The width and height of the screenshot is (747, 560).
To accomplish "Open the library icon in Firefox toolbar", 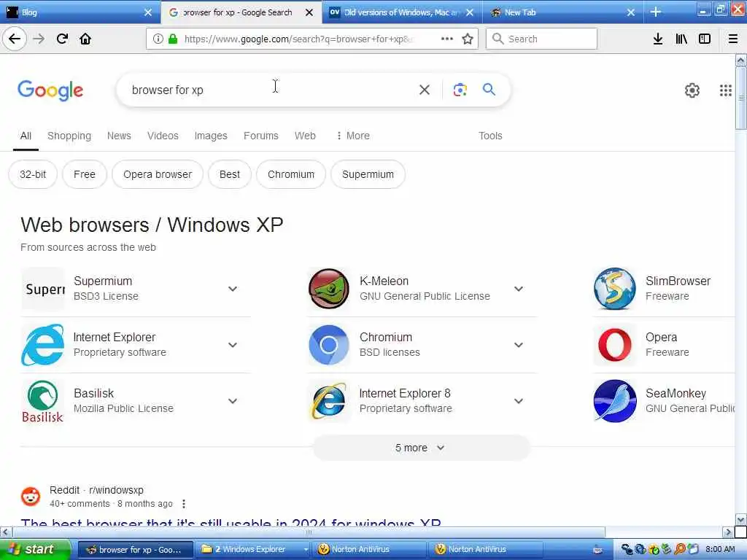I will [681, 39].
